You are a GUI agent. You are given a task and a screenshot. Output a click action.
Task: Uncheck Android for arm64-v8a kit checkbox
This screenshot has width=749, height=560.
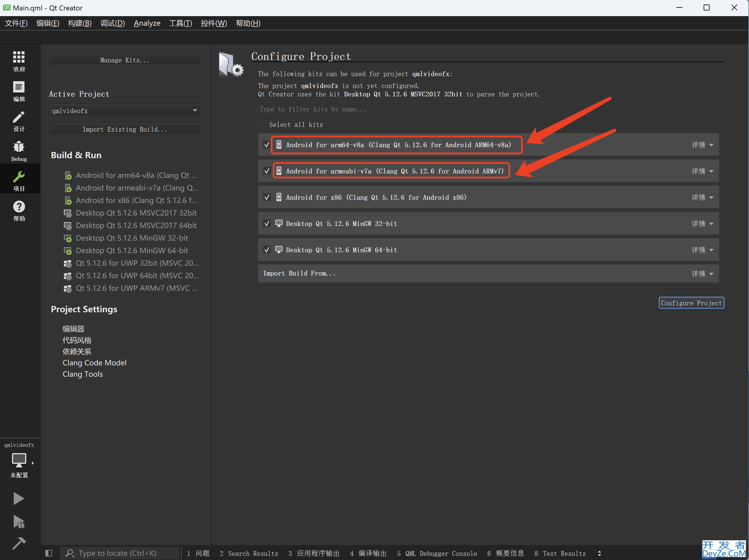pyautogui.click(x=267, y=144)
